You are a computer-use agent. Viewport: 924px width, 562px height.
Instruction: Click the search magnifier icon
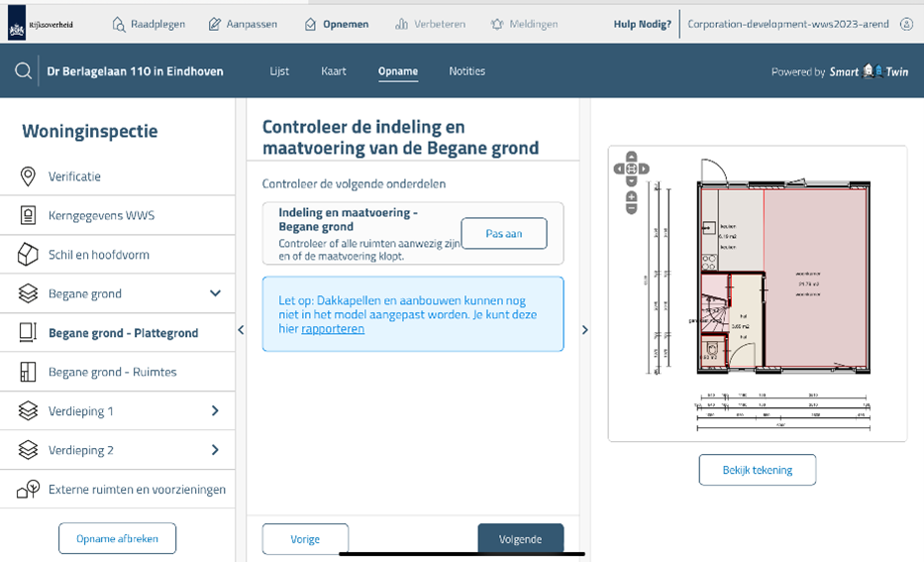coord(23,71)
